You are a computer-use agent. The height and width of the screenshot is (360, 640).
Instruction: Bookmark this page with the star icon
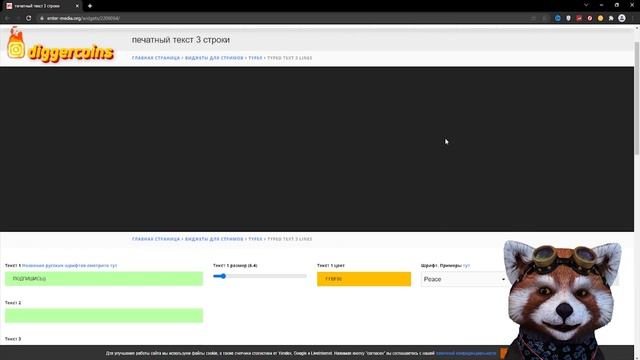point(544,18)
